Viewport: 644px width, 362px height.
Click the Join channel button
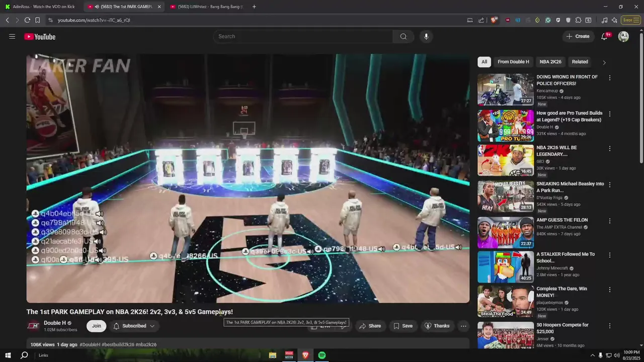(97, 326)
